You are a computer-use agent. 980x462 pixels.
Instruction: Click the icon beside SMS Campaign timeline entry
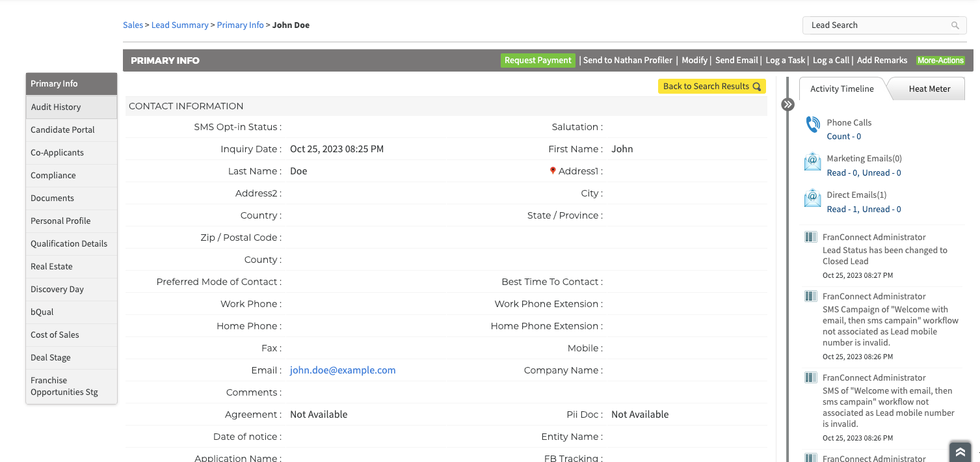pos(810,297)
